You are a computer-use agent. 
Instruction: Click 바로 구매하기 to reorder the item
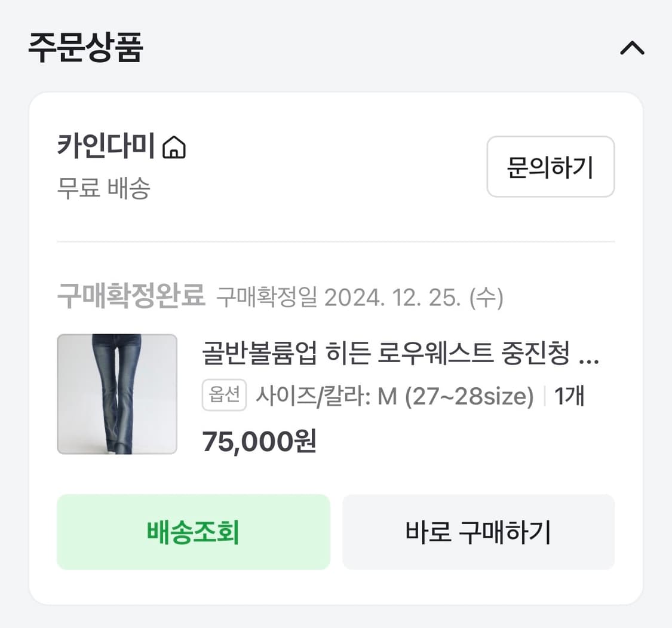(x=478, y=531)
